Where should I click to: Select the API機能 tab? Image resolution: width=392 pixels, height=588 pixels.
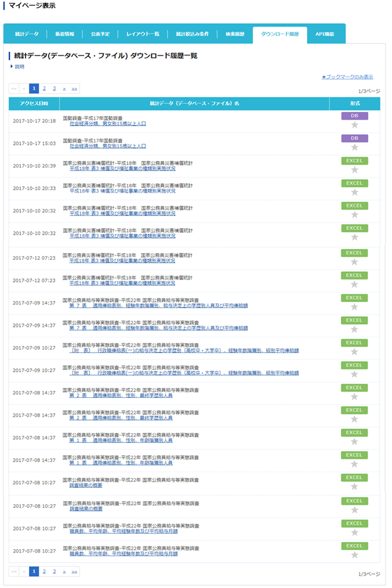(x=326, y=34)
